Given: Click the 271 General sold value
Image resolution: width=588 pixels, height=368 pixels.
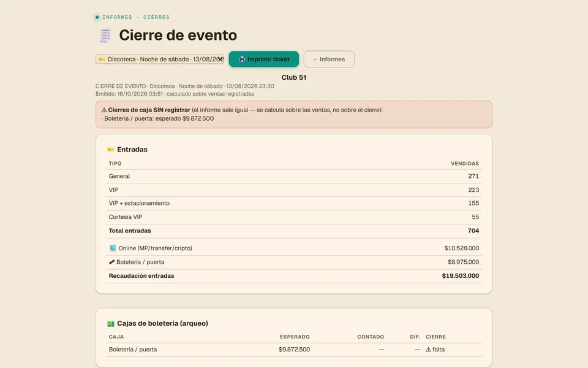Looking at the screenshot, I should pos(473,176).
